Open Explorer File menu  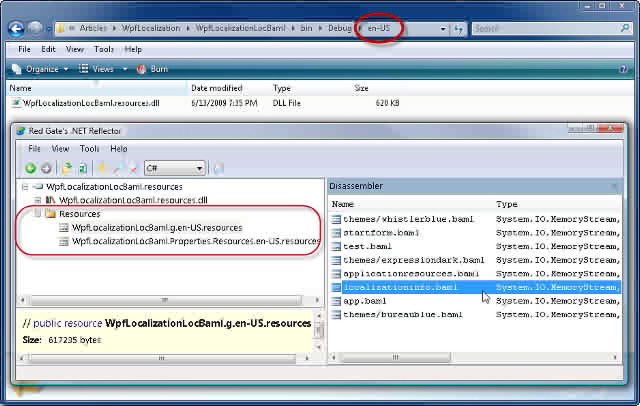pyautogui.click(x=24, y=49)
